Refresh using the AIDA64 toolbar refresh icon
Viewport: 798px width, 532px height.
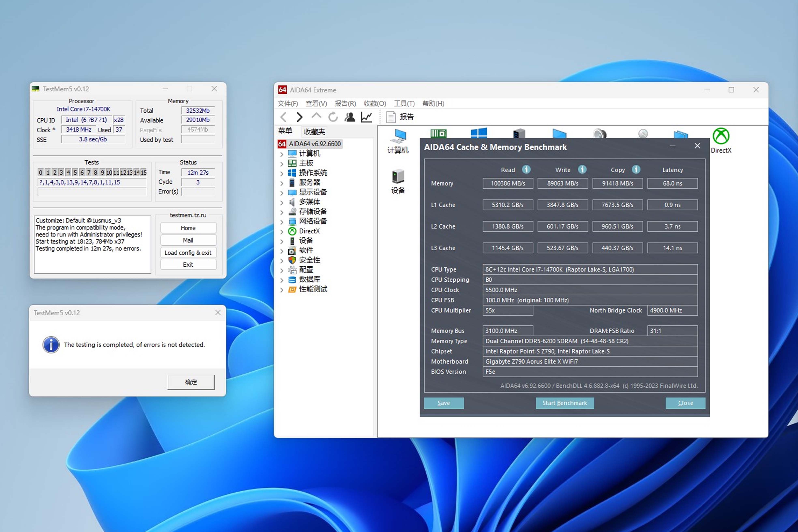tap(333, 117)
